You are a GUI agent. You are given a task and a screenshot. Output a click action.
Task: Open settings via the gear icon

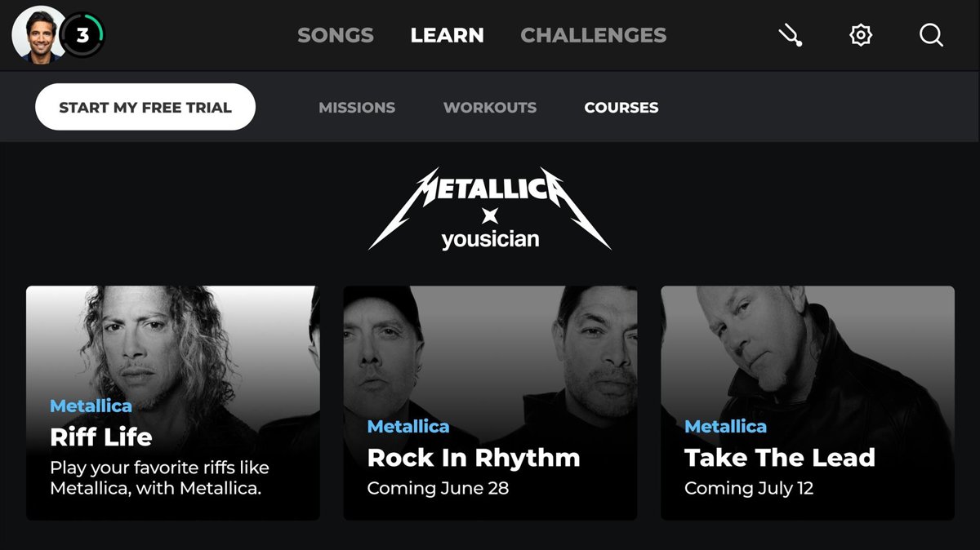tap(861, 35)
